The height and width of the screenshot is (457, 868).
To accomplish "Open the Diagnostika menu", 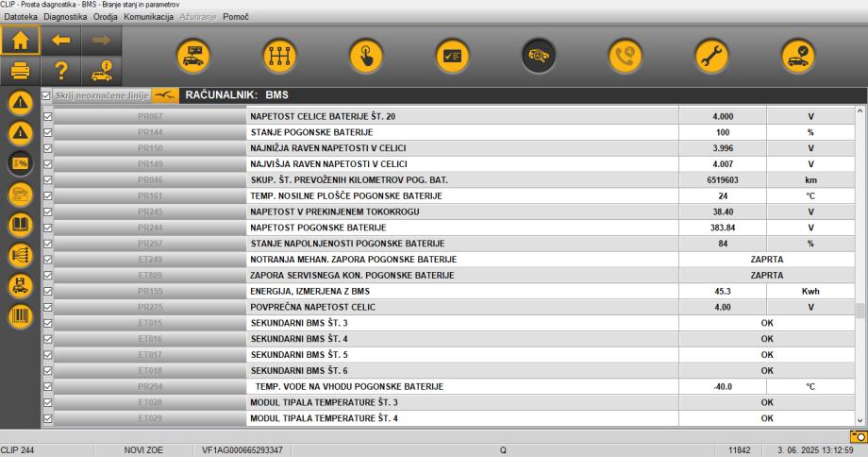I will coord(65,17).
